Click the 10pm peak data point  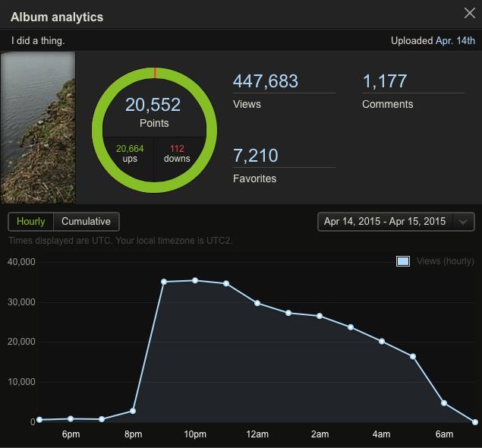[195, 280]
